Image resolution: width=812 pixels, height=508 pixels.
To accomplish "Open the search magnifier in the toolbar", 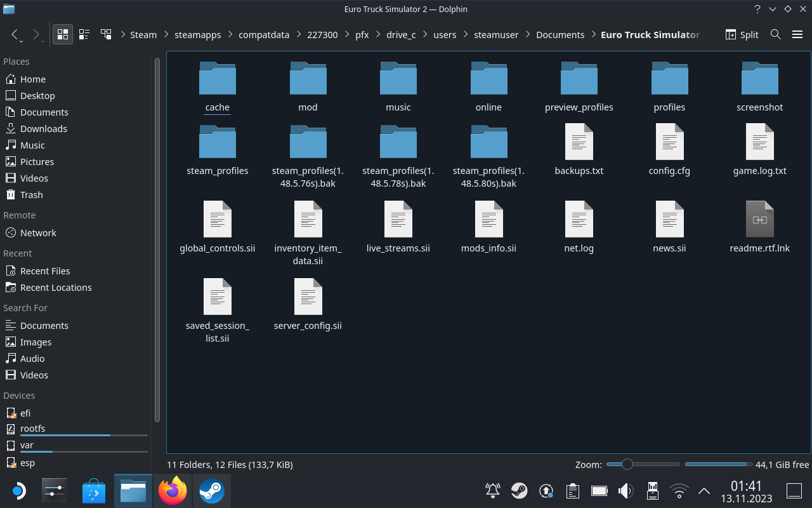I will coord(775,34).
